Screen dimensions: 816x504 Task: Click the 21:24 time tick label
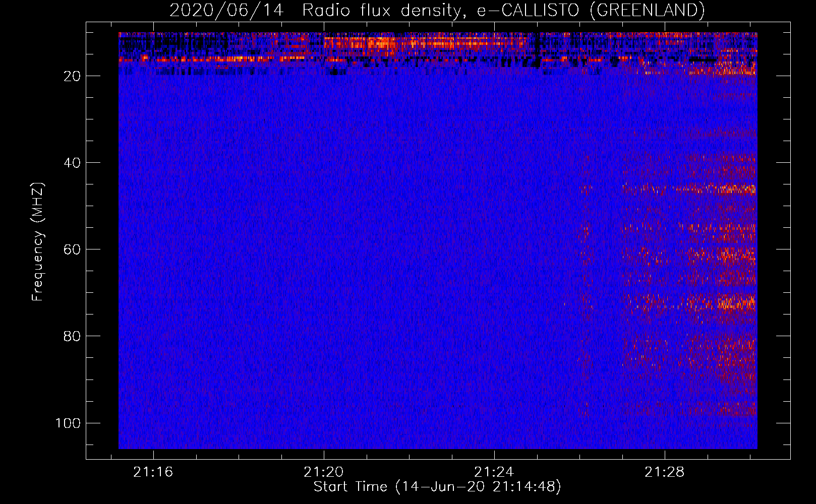click(494, 472)
